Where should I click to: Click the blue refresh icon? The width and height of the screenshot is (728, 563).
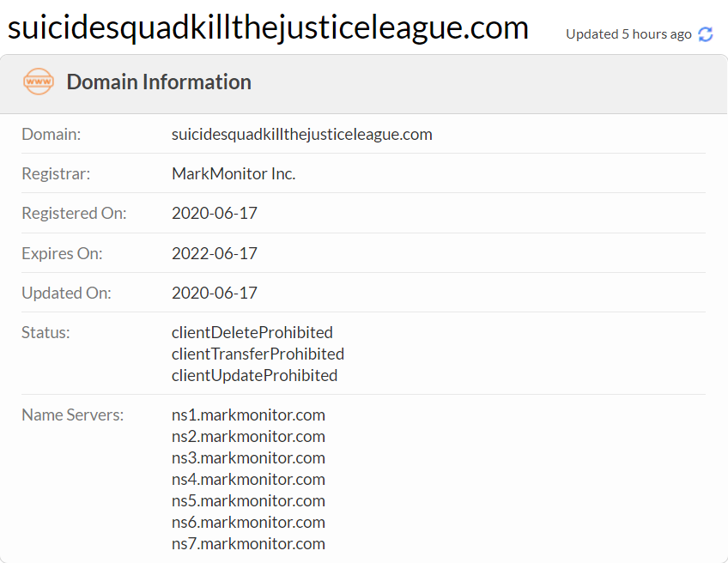pos(706,34)
